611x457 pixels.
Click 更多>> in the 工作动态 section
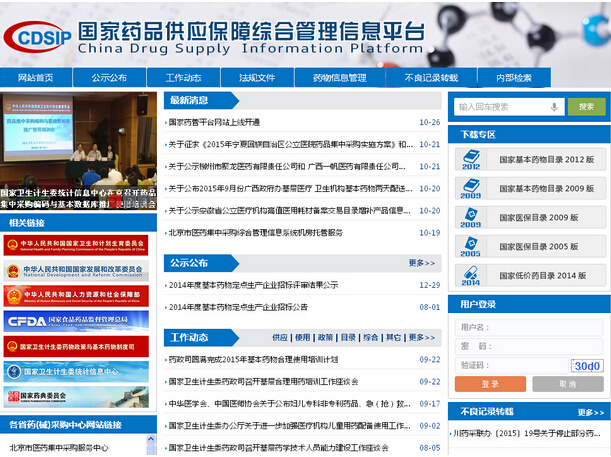[x=422, y=337]
